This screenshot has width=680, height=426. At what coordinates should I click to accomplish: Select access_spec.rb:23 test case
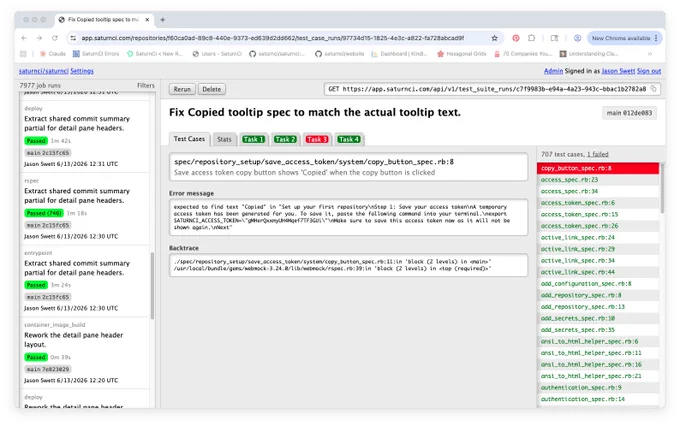598,180
